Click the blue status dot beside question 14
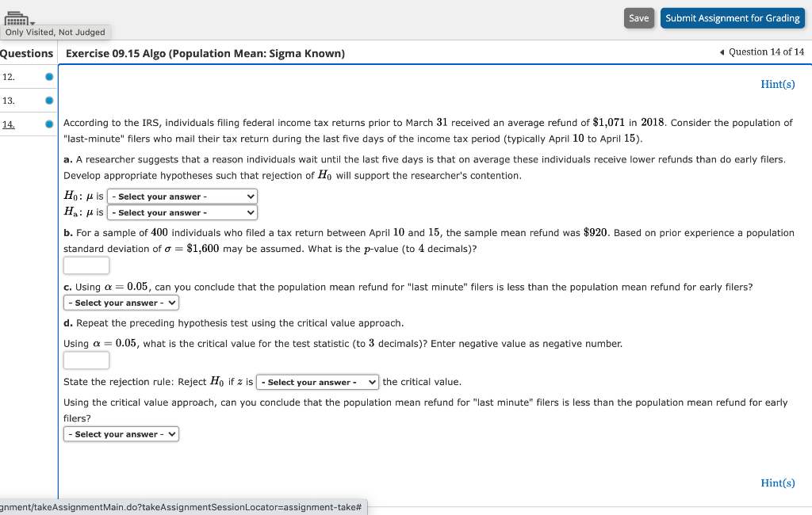 coord(48,124)
